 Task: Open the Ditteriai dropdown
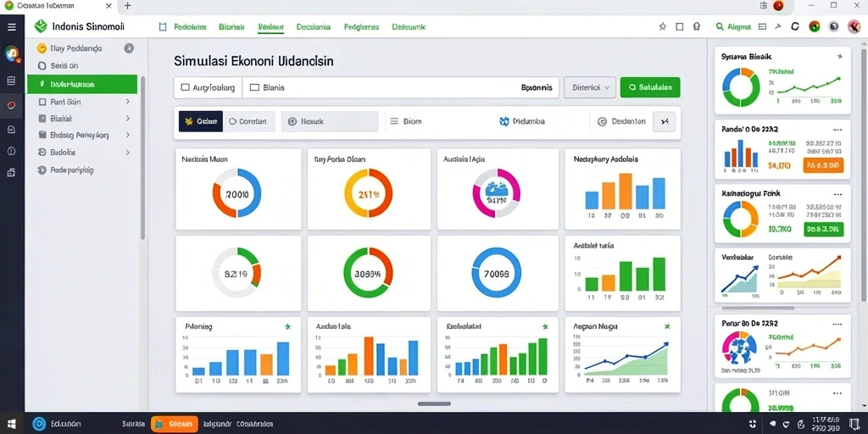click(x=590, y=87)
